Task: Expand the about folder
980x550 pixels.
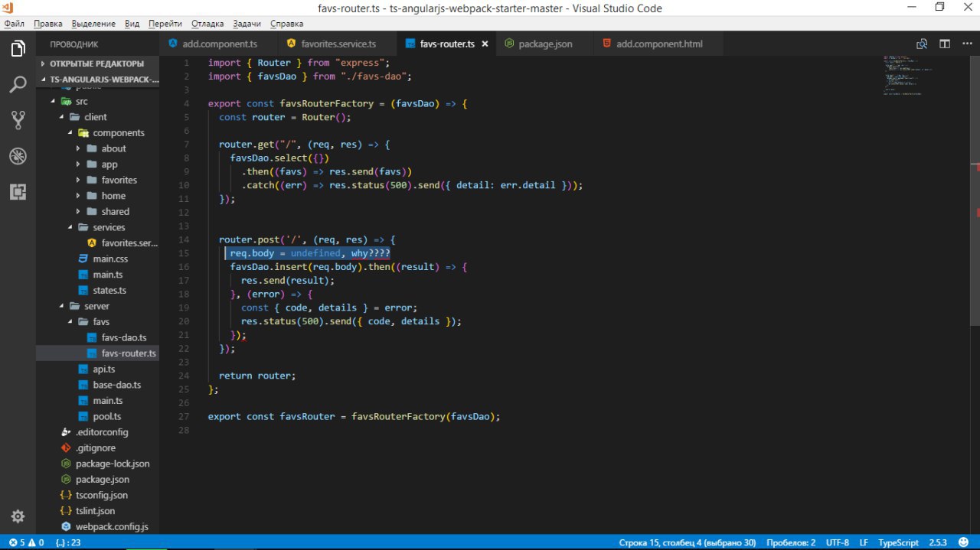Action: tap(113, 148)
